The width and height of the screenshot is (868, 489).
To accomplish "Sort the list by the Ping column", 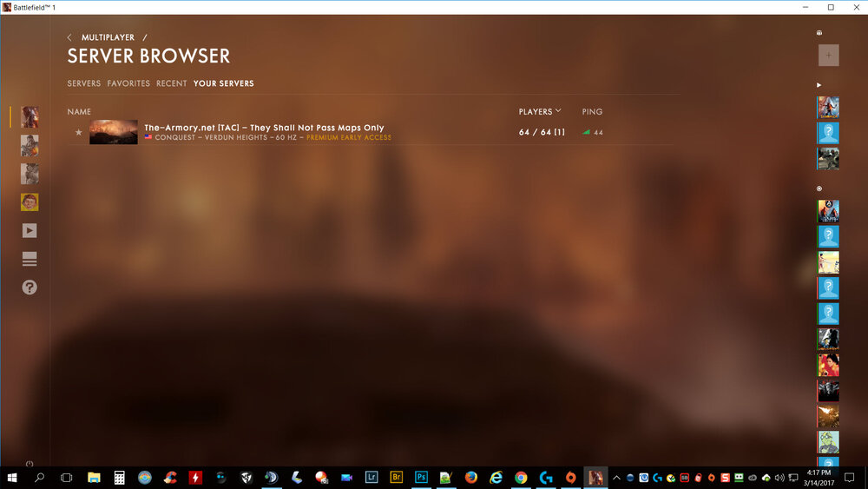I will coord(592,111).
